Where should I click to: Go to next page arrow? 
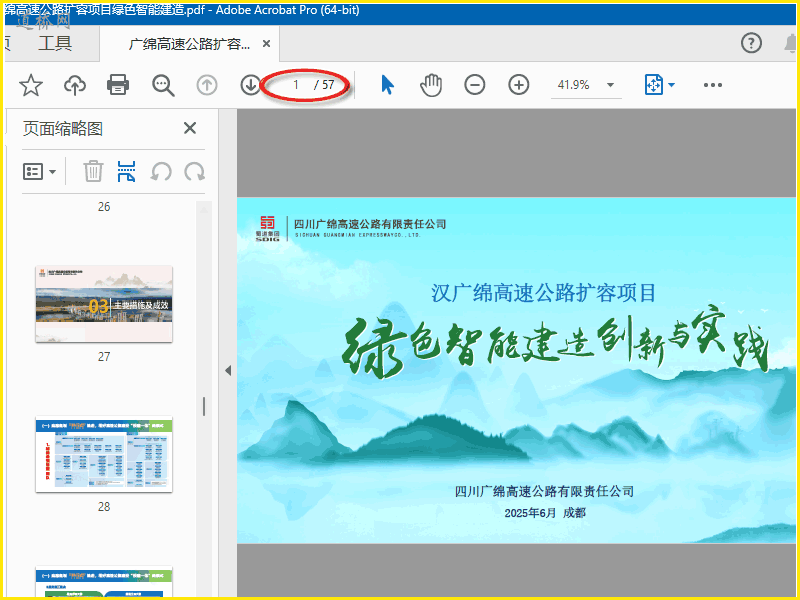(251, 85)
